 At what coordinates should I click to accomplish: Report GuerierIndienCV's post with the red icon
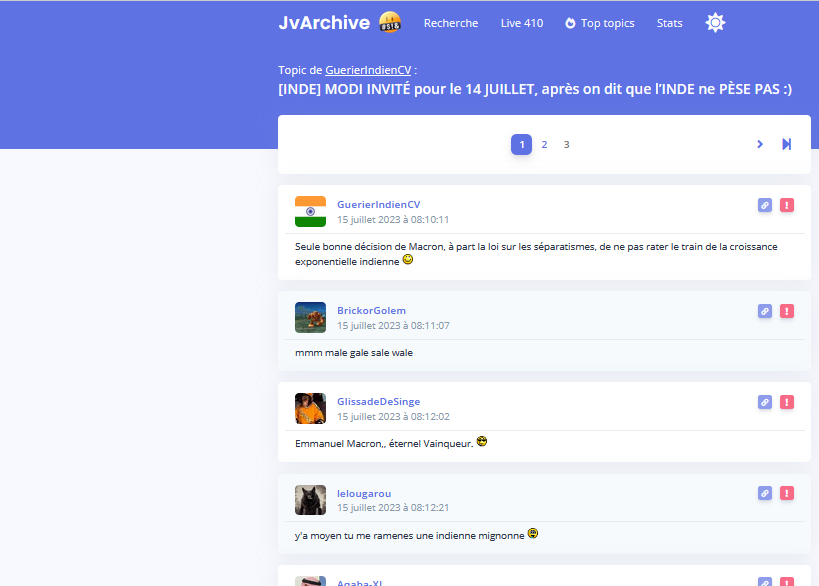pos(787,205)
